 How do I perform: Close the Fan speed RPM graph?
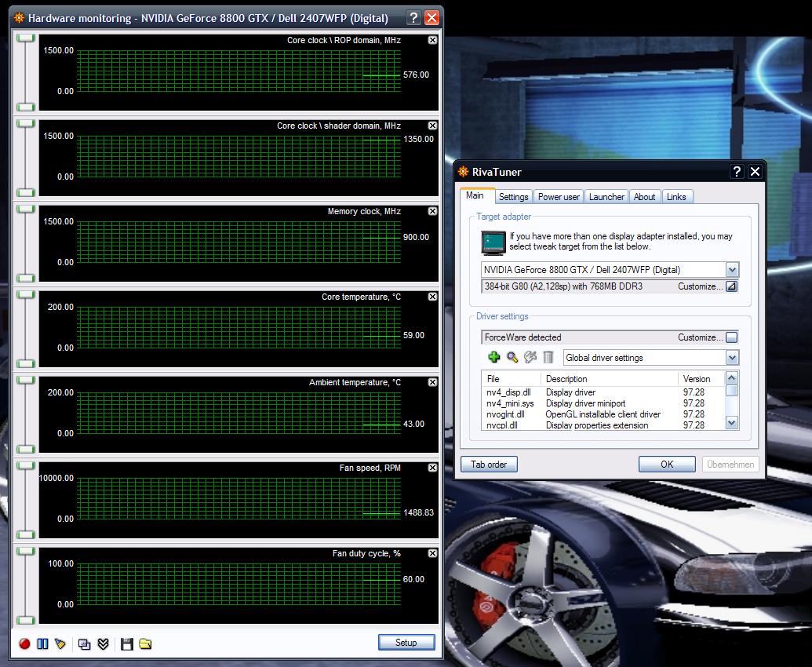click(432, 468)
